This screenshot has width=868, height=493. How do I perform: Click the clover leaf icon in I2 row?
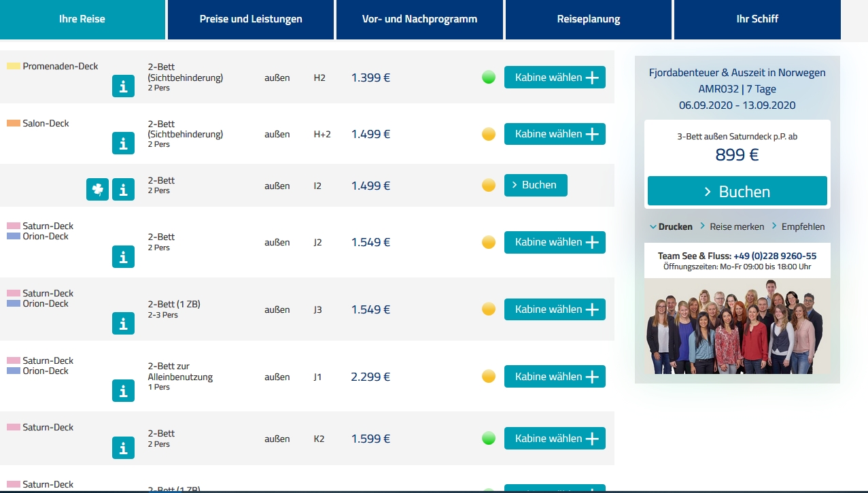pyautogui.click(x=97, y=189)
